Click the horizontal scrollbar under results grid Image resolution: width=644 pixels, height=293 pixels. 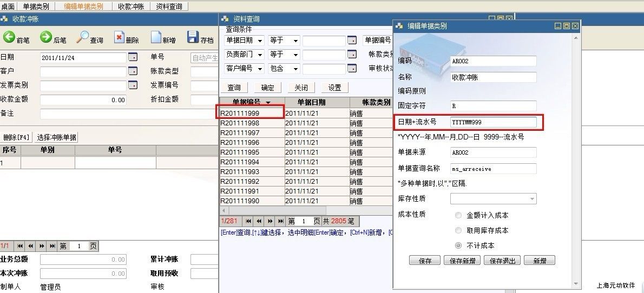point(303,210)
